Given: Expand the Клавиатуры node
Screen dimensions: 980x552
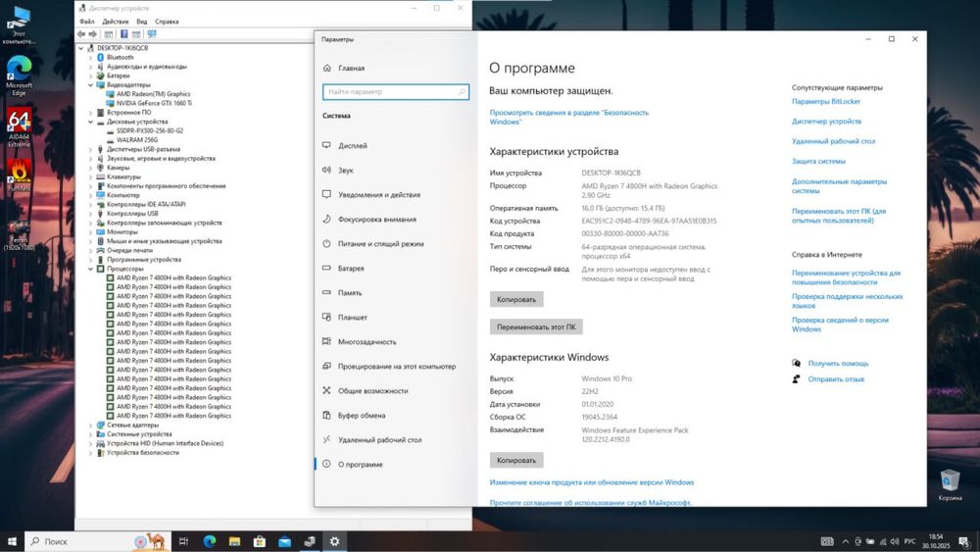Looking at the screenshot, I should [90, 176].
